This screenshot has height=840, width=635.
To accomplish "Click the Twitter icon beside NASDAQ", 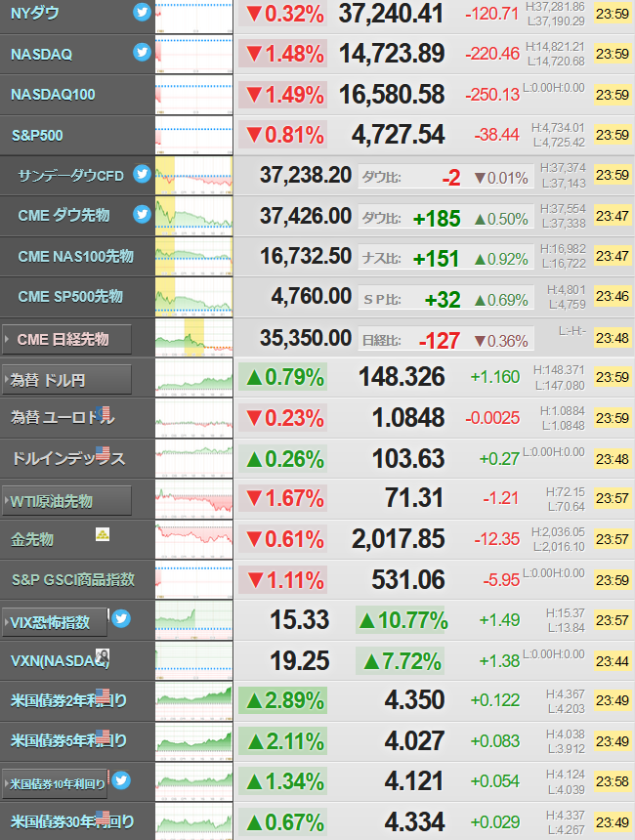I will point(142,52).
